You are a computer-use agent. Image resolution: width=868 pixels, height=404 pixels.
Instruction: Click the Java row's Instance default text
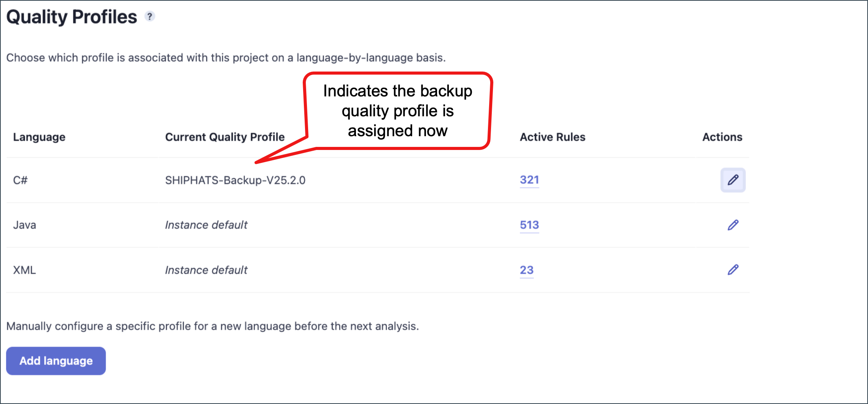click(206, 225)
